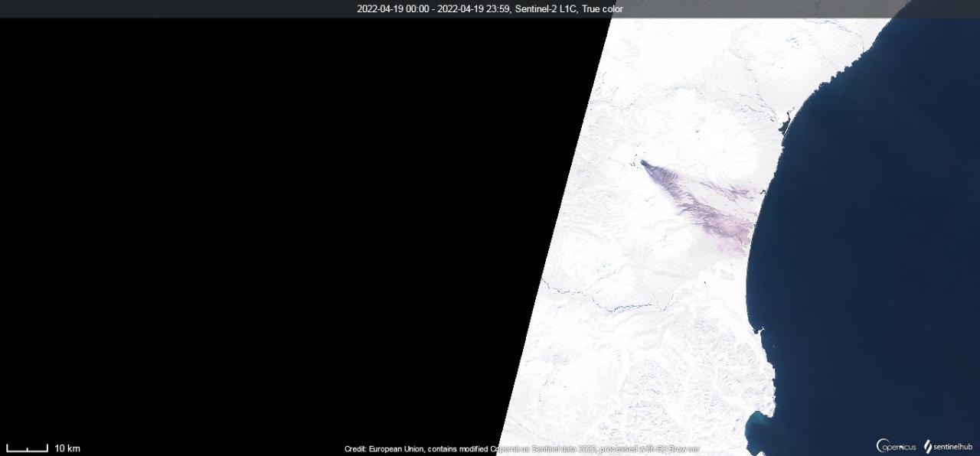This screenshot has height=456, width=980.
Task: Click the 'True color' label in the header
Action: pos(603,9)
